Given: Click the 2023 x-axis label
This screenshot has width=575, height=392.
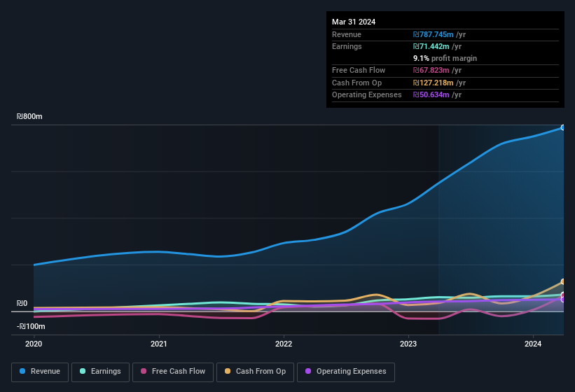Looking at the screenshot, I should tap(408, 344).
